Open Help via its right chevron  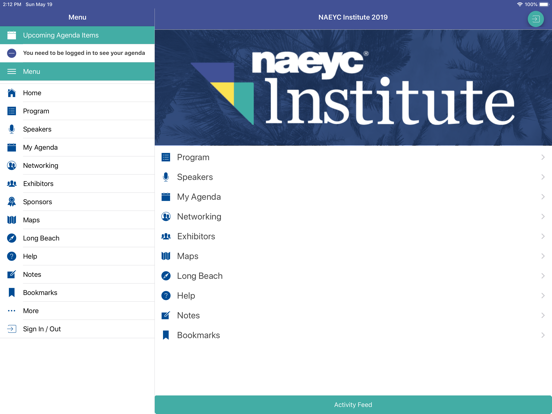coord(543,296)
